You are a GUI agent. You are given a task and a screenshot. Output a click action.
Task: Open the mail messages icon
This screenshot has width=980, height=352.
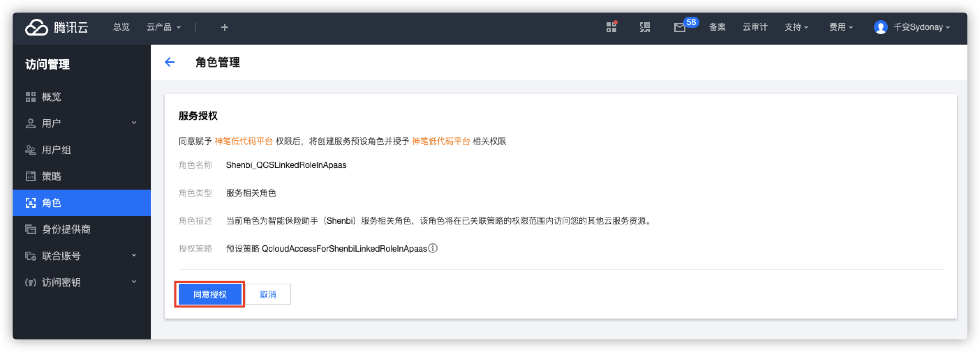point(680,28)
